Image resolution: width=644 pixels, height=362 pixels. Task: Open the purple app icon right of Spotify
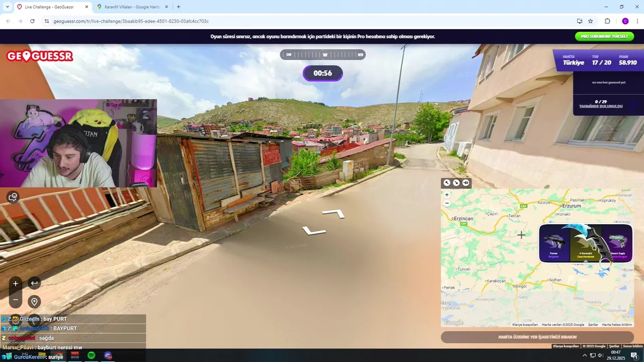pos(108,355)
